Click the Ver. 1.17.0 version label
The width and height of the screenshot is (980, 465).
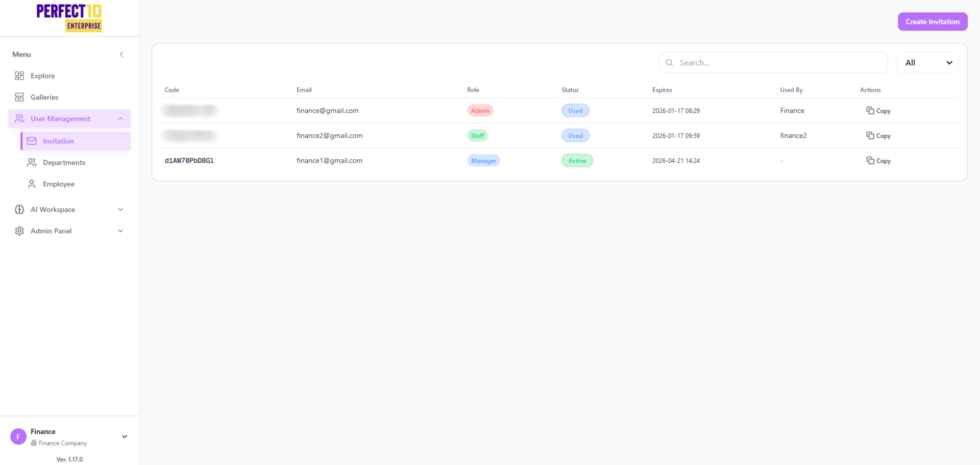[x=69, y=459]
